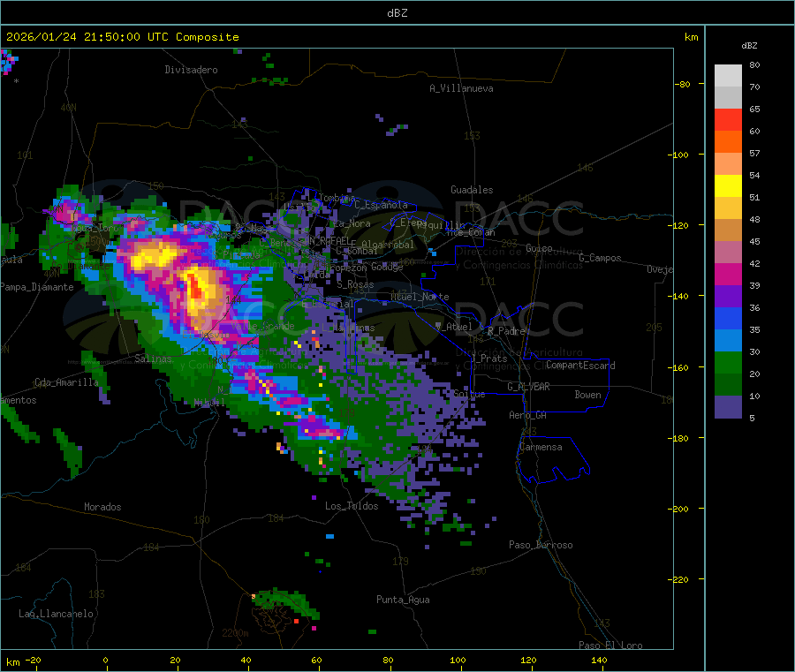The height and width of the screenshot is (672, 795).
Task: Click the legend value '65'
Action: pos(754,109)
